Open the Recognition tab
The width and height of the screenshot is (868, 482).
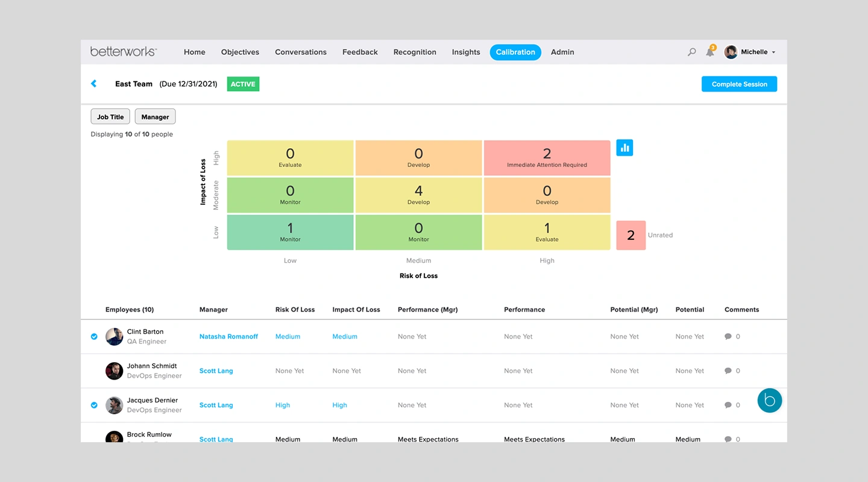(x=415, y=52)
